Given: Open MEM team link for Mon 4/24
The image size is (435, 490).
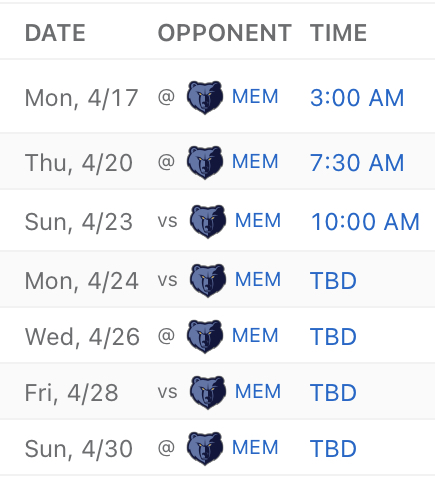Looking at the screenshot, I should pos(258,279).
